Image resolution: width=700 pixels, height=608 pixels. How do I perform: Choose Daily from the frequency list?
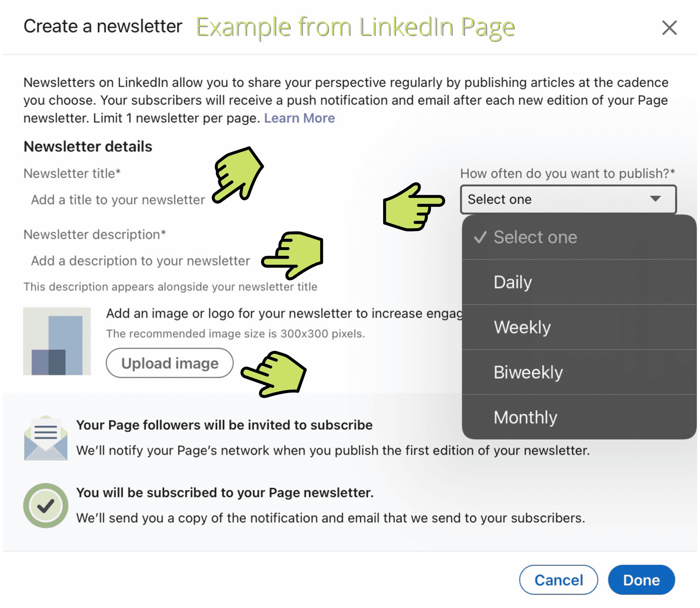pos(579,282)
